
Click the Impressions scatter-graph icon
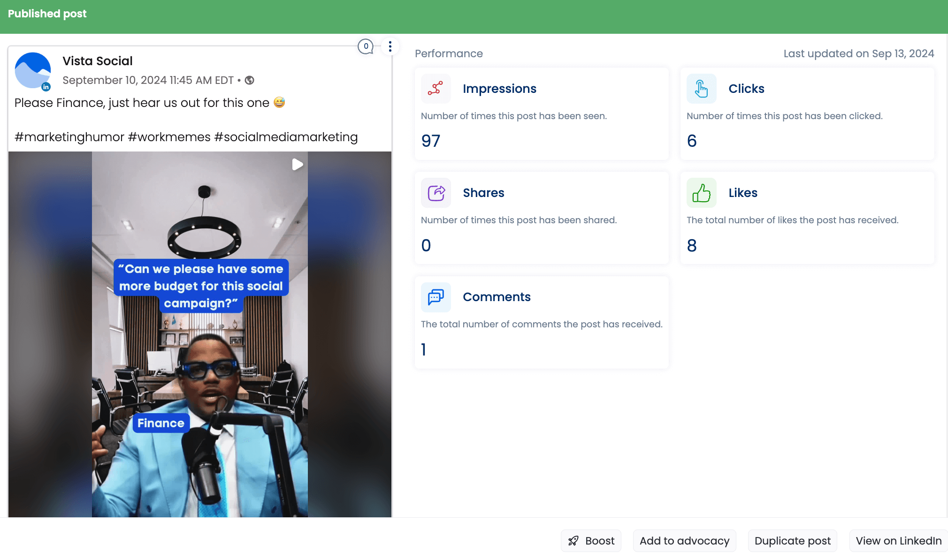436,88
